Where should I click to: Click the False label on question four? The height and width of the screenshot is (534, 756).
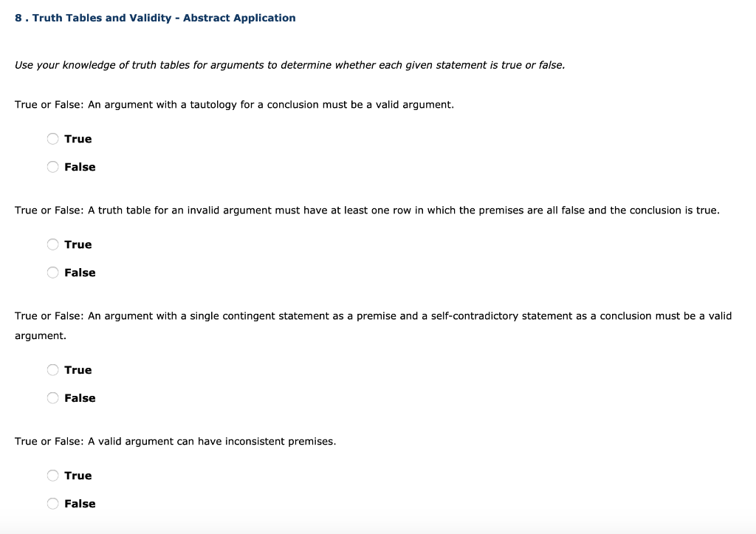pyautogui.click(x=80, y=503)
